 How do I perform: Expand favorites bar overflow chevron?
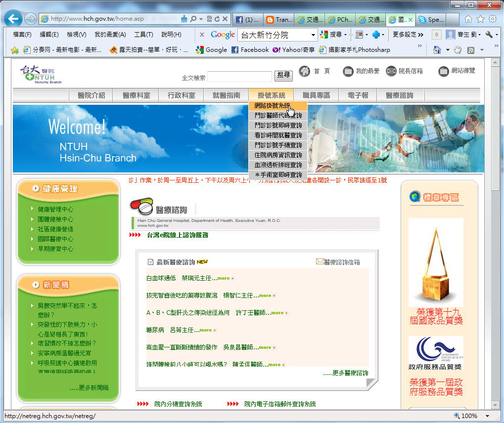tap(419, 46)
